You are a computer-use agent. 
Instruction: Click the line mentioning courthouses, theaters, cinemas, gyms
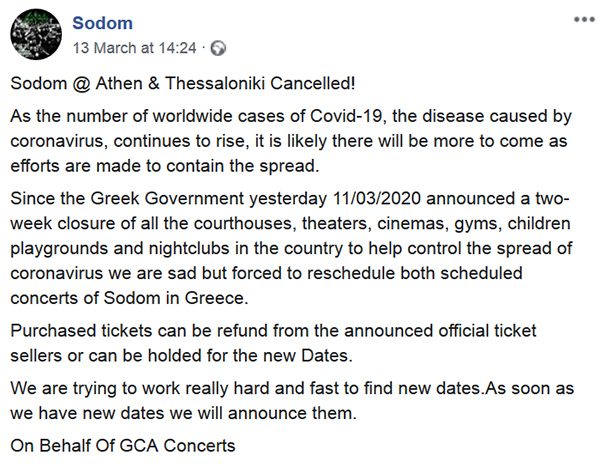[x=290, y=223]
